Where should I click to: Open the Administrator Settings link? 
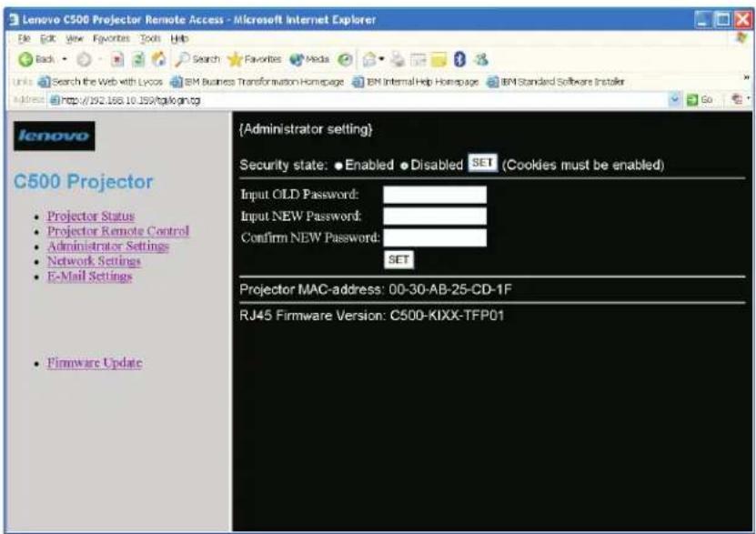tap(108, 246)
